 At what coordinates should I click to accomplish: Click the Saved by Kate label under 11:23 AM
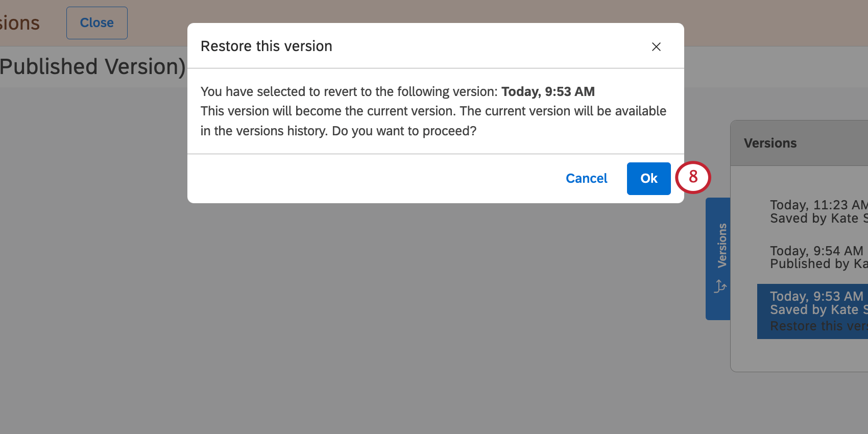(817, 218)
